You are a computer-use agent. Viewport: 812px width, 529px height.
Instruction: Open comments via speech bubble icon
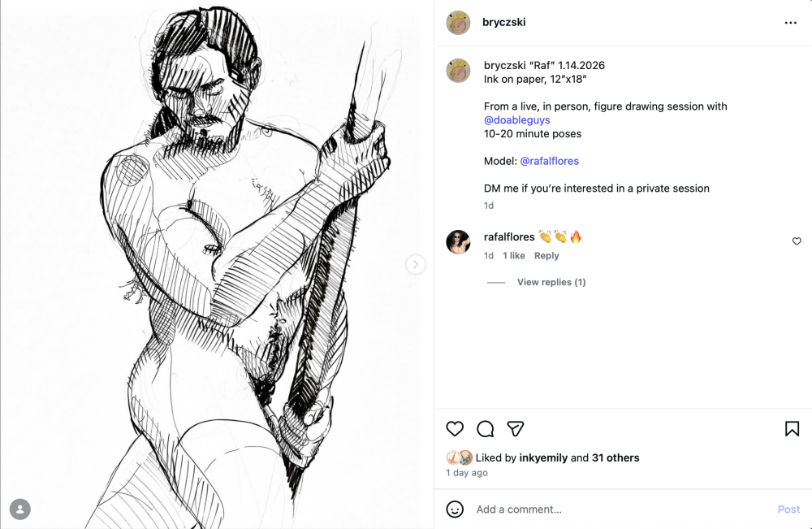click(486, 429)
